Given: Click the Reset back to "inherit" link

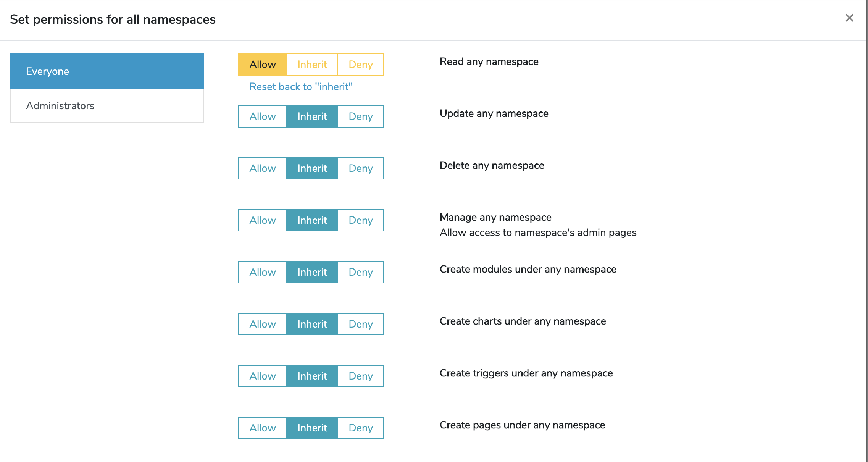Looking at the screenshot, I should tap(301, 86).
